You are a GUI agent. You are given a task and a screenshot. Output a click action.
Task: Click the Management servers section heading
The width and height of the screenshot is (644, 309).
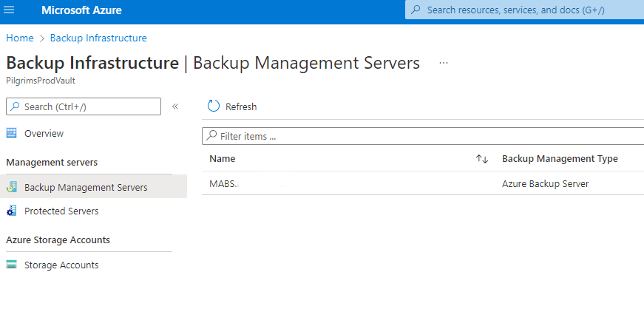(52, 163)
